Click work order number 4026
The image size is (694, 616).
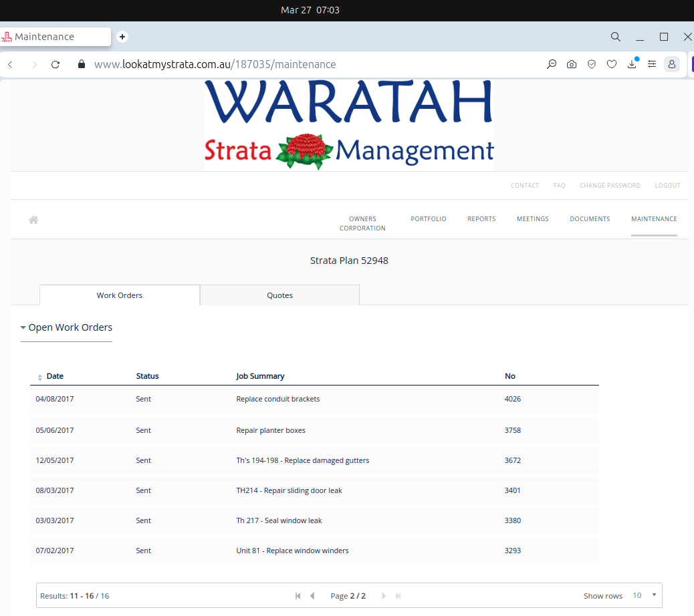click(513, 399)
